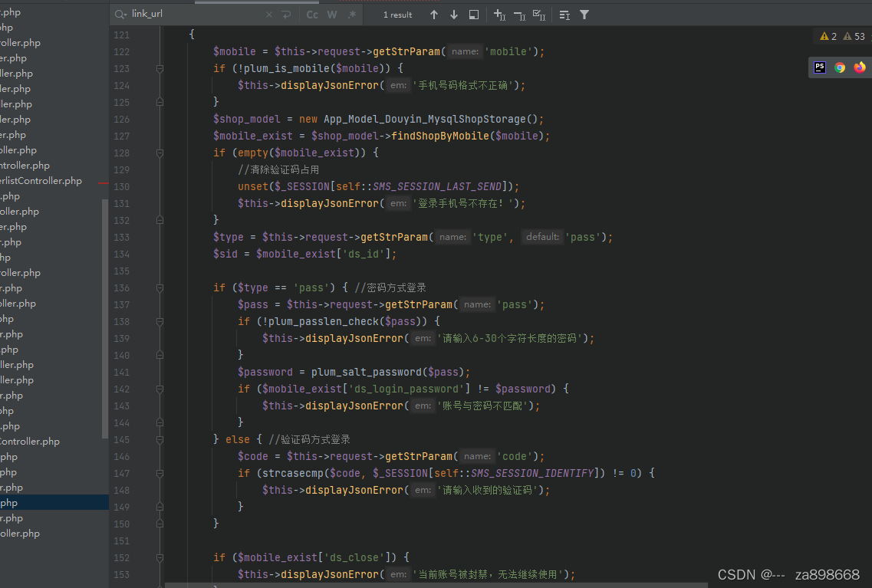Click the 'default:' inlay hint on line 133

coord(542,237)
